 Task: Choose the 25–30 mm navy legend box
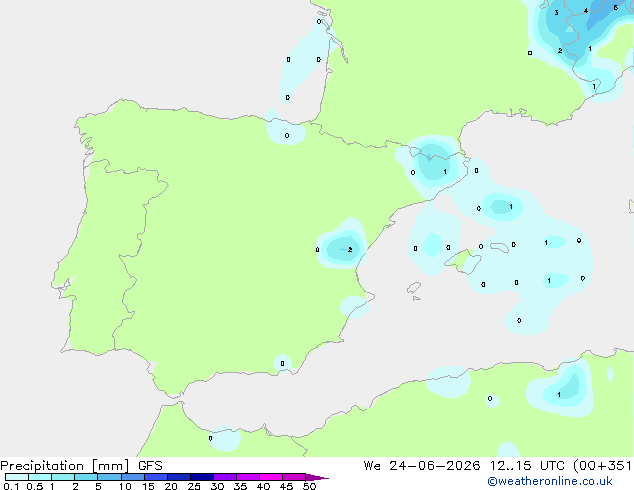pyautogui.click(x=202, y=477)
